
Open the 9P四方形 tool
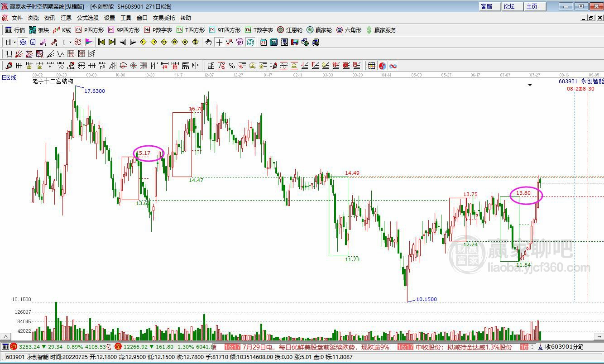click(x=124, y=30)
